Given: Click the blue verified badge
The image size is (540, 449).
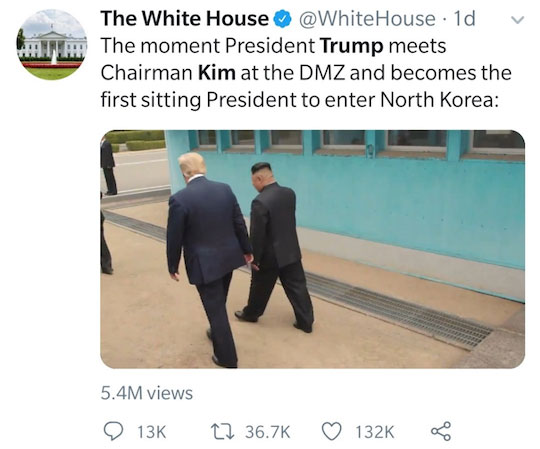Looking at the screenshot, I should pyautogui.click(x=282, y=19).
